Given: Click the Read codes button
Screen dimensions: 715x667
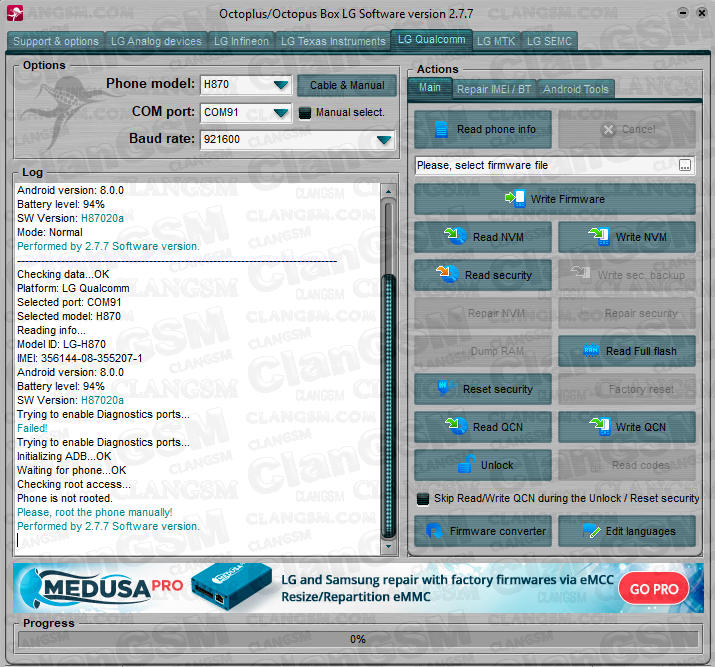Looking at the screenshot, I should tap(627, 465).
